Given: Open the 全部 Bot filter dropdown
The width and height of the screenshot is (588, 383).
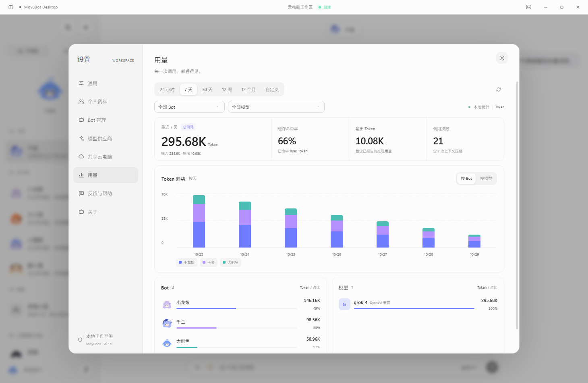Looking at the screenshot, I should pyautogui.click(x=189, y=107).
